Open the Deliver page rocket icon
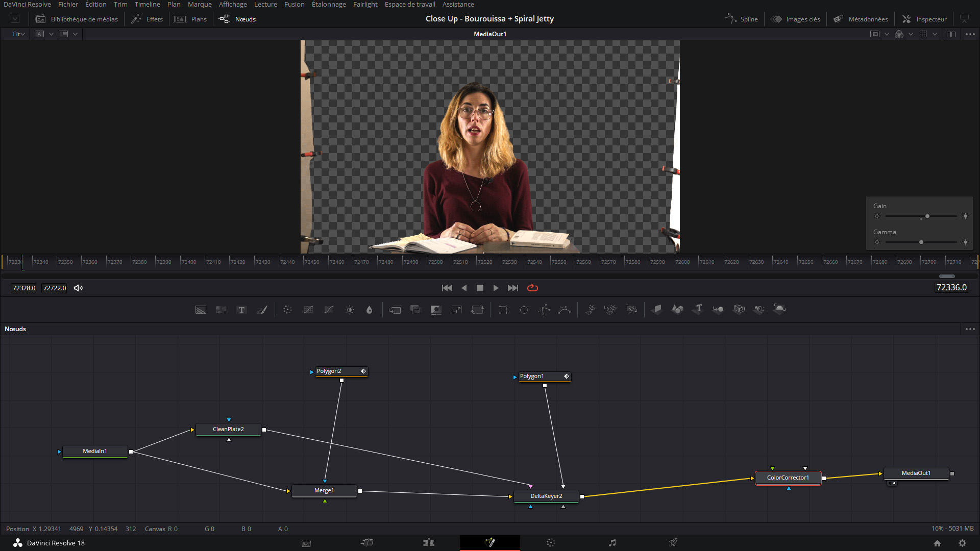 coord(673,543)
